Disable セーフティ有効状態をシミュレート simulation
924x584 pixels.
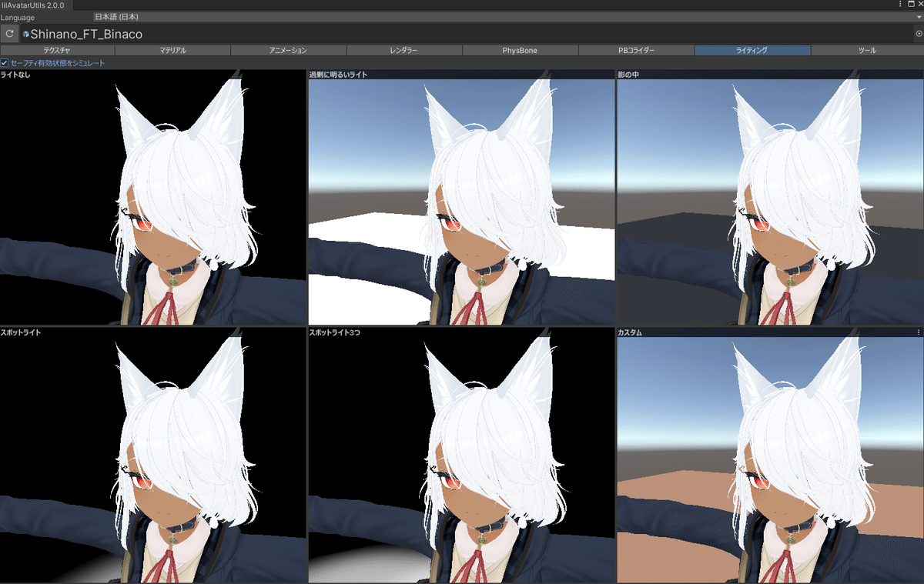coord(5,62)
